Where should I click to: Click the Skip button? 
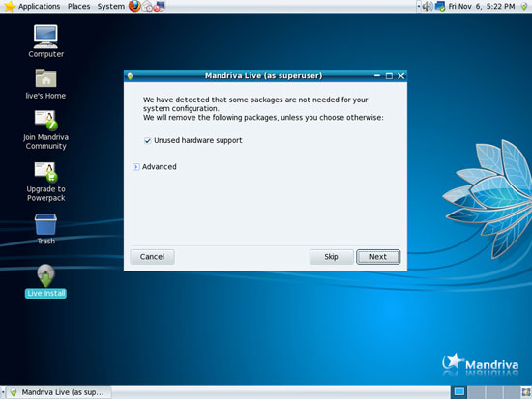pos(331,257)
